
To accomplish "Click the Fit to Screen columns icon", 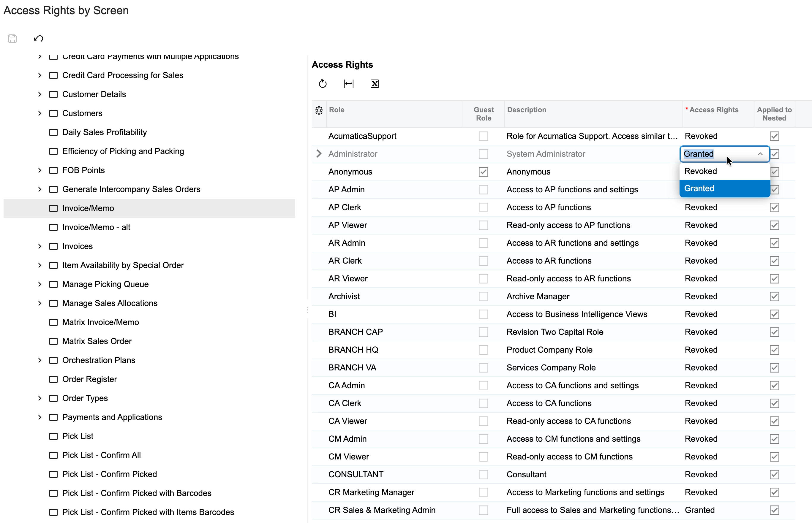I will [348, 83].
